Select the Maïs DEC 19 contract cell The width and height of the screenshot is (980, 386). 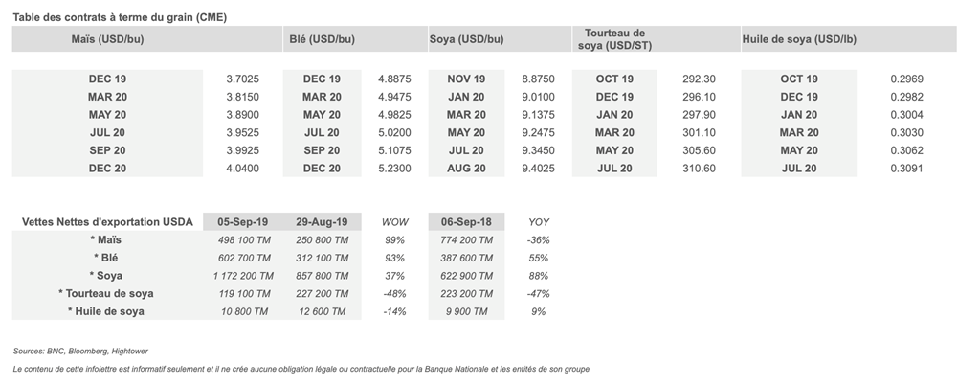107,79
